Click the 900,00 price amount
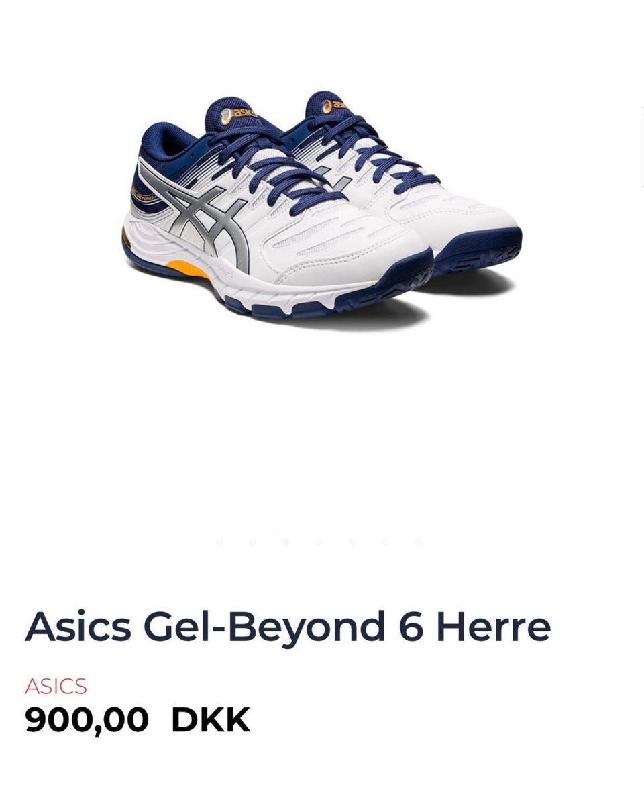The image size is (644, 812). click(87, 720)
